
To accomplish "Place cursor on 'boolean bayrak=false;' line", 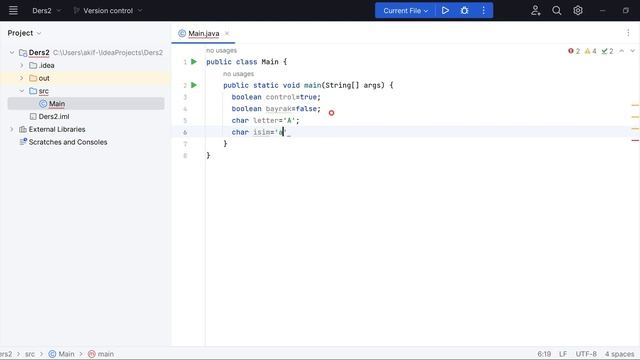I will click(276, 109).
